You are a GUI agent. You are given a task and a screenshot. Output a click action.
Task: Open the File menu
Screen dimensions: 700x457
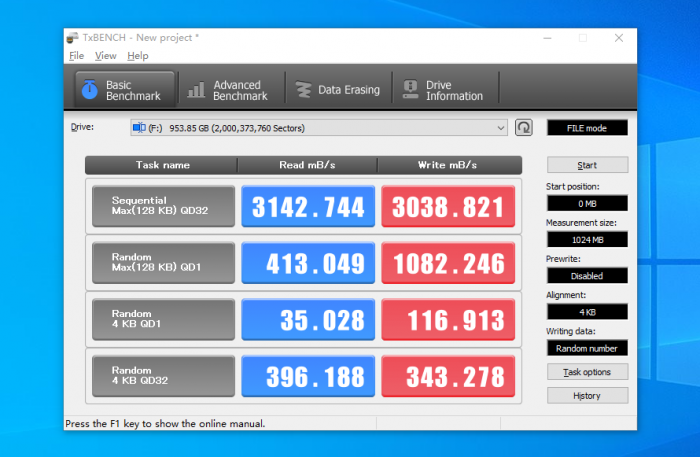77,56
